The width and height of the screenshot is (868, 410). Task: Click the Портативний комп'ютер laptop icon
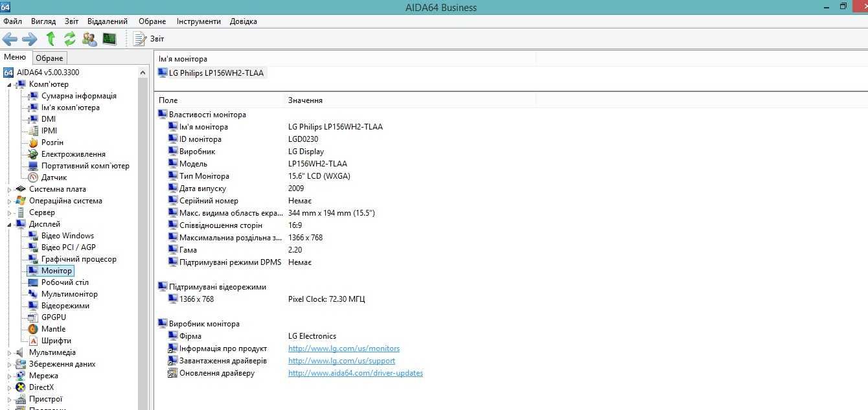(x=33, y=166)
